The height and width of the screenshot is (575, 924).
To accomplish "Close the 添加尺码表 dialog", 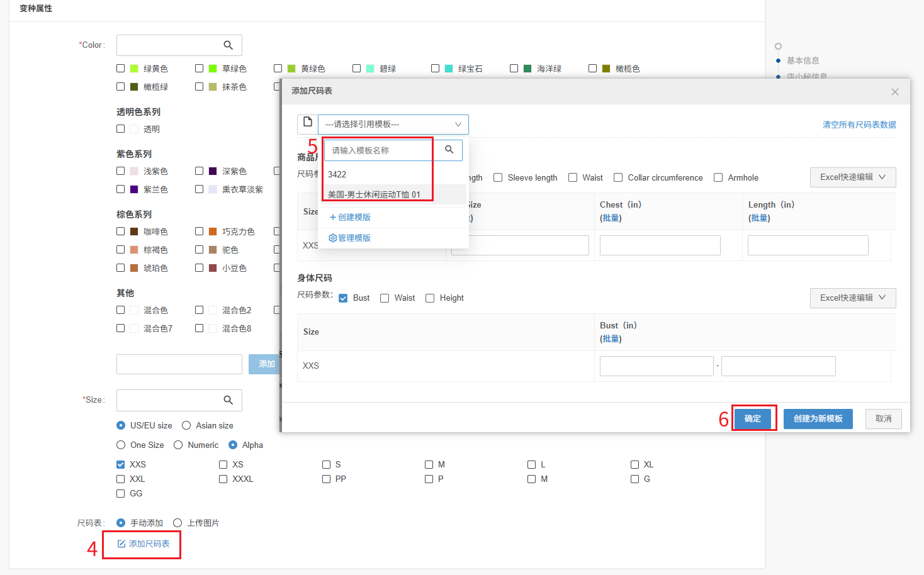I will 894,92.
